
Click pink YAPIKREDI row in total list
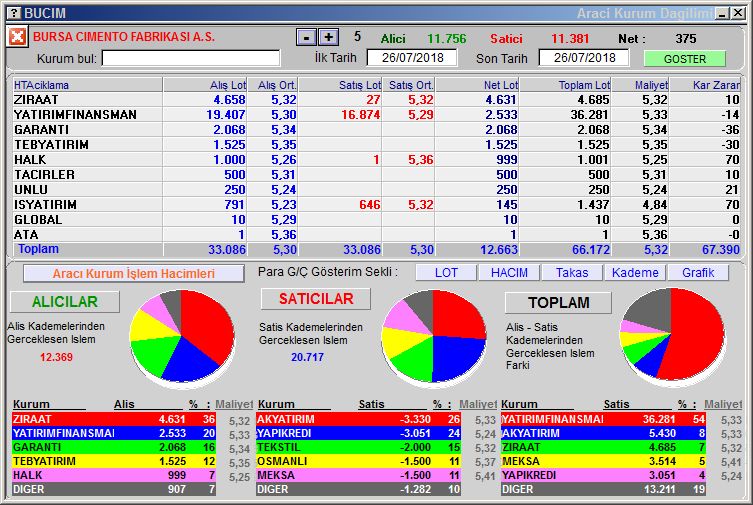603,475
